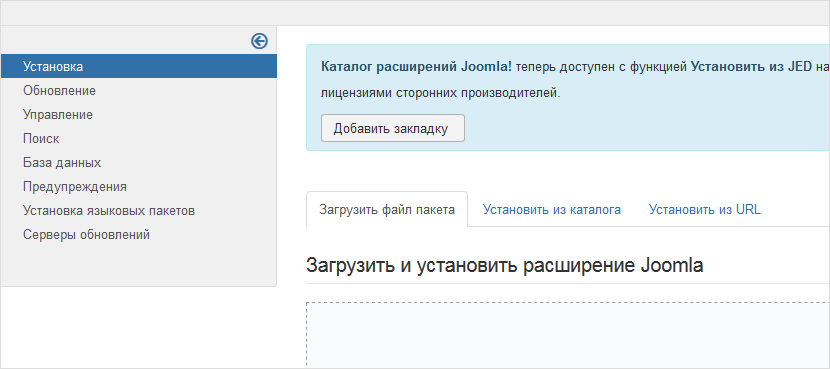Switch to Загрузить файл пакета tab
This screenshot has height=369, width=830.
pyautogui.click(x=387, y=209)
